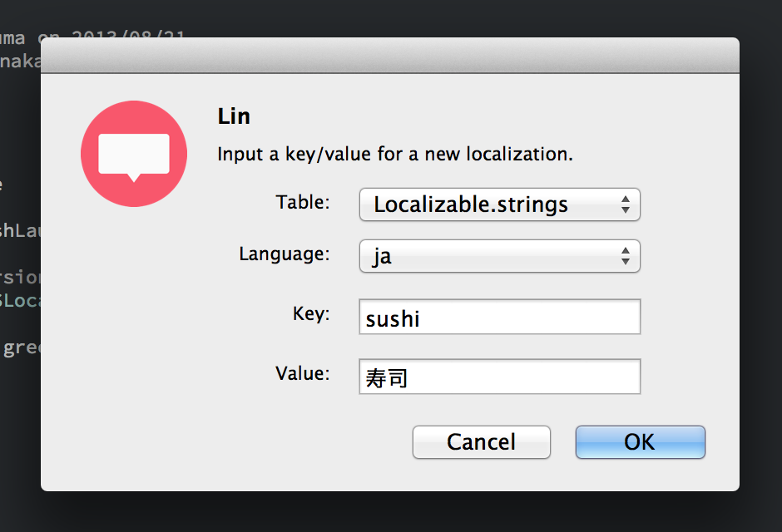Screen dimensions: 782x532
Task: Click the pink Lin speech bubble icon
Action: point(133,154)
